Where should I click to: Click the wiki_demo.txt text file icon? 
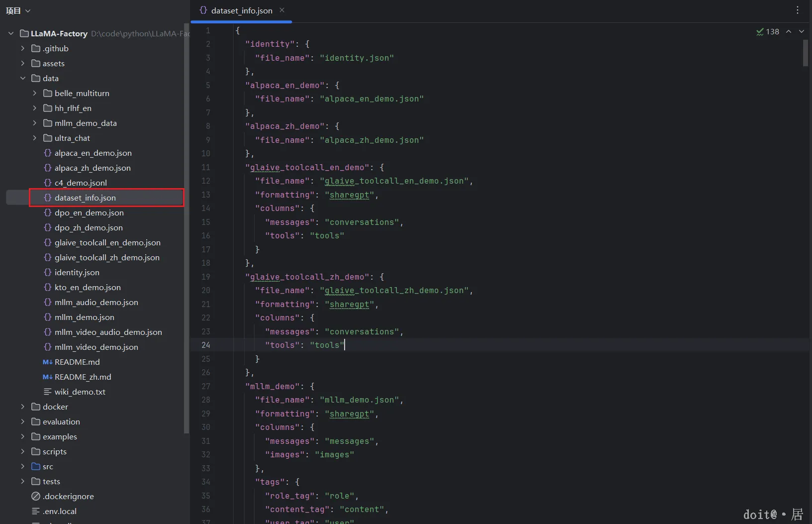(x=48, y=392)
